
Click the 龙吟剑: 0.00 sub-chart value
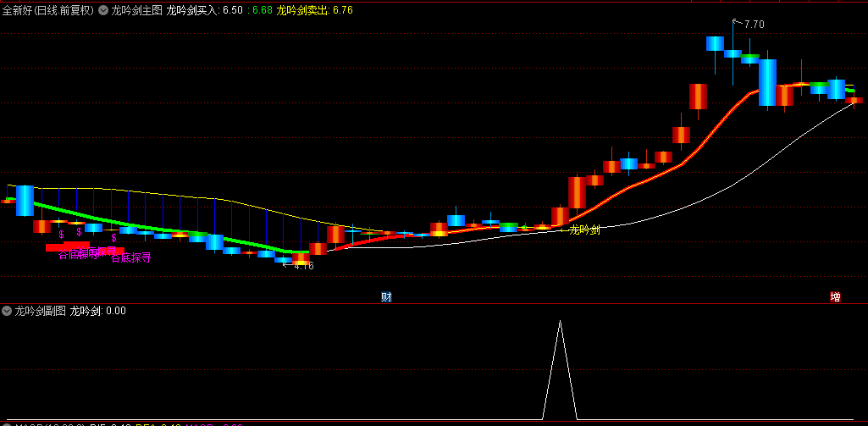pyautogui.click(x=98, y=311)
